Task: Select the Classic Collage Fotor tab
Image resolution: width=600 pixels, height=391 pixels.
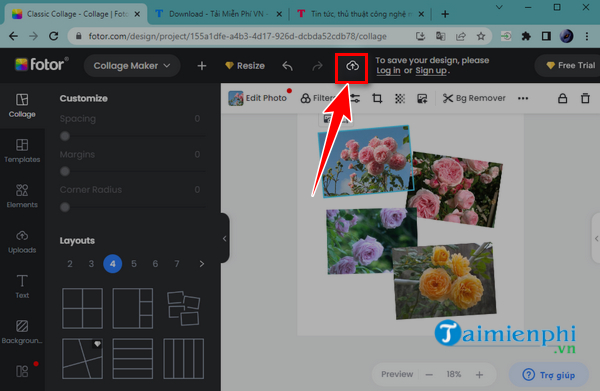Action: tap(77, 14)
